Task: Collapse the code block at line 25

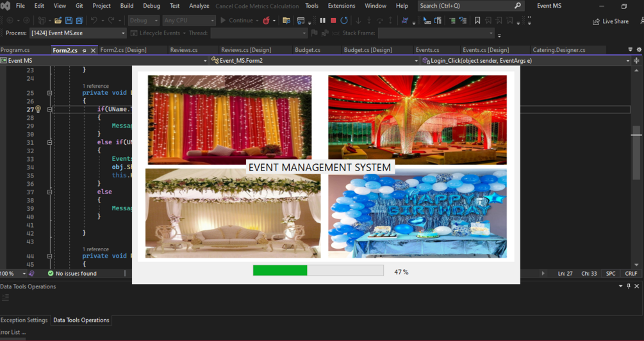Action: [x=50, y=93]
